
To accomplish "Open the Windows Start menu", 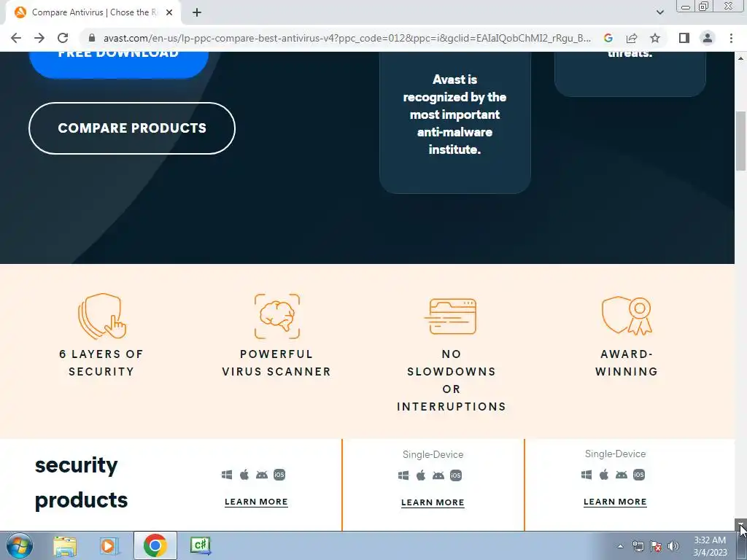I will 20,545.
